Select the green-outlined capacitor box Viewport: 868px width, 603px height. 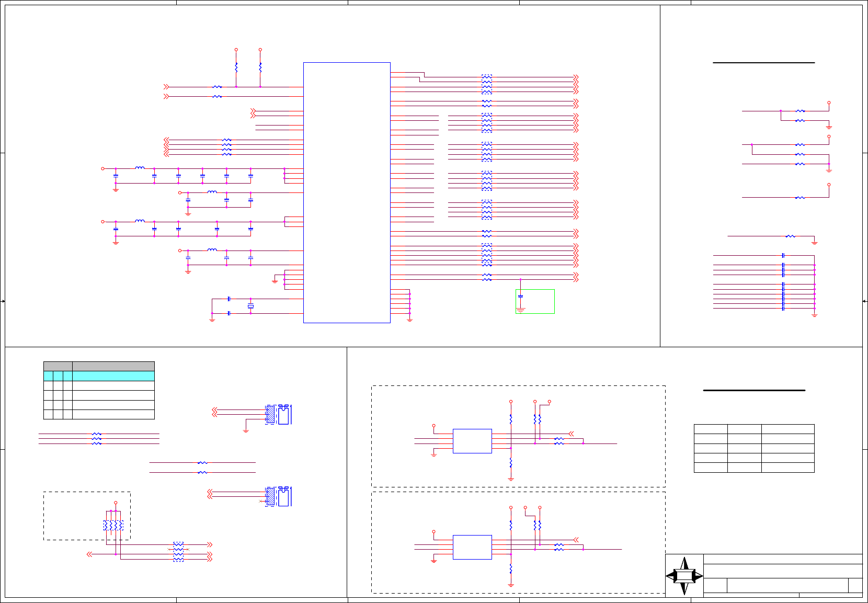click(535, 301)
